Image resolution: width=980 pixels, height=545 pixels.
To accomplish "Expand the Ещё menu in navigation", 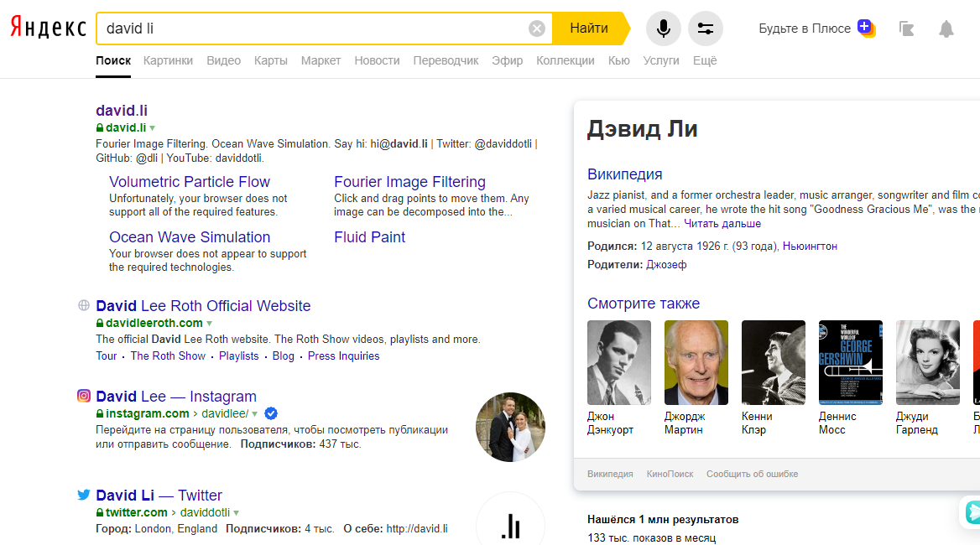I will pos(705,60).
